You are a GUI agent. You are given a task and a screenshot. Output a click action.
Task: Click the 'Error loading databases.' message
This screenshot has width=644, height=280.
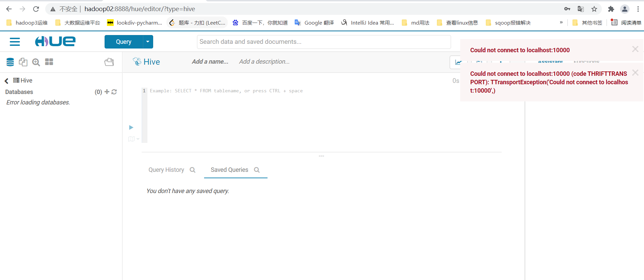click(x=38, y=102)
